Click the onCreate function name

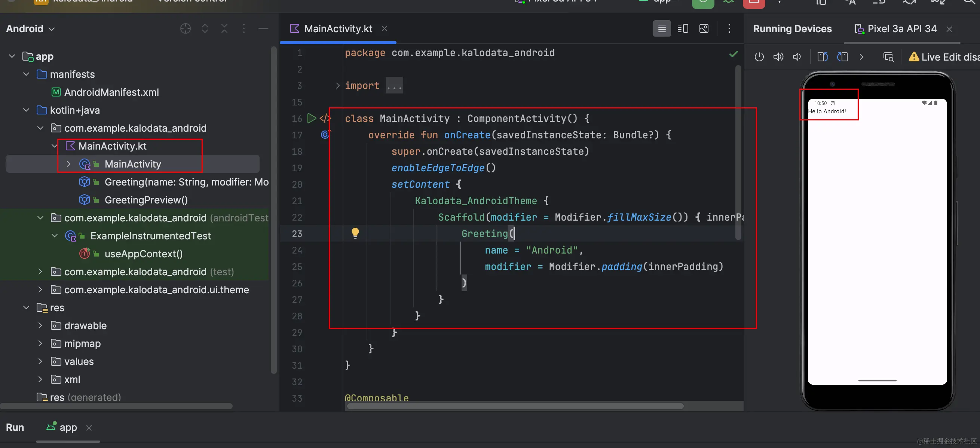(x=467, y=135)
